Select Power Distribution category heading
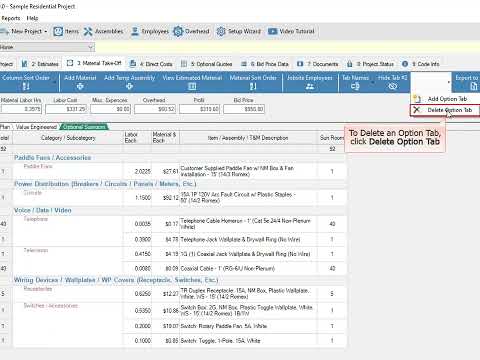Image resolution: width=480 pixels, height=360 pixels. point(105,184)
